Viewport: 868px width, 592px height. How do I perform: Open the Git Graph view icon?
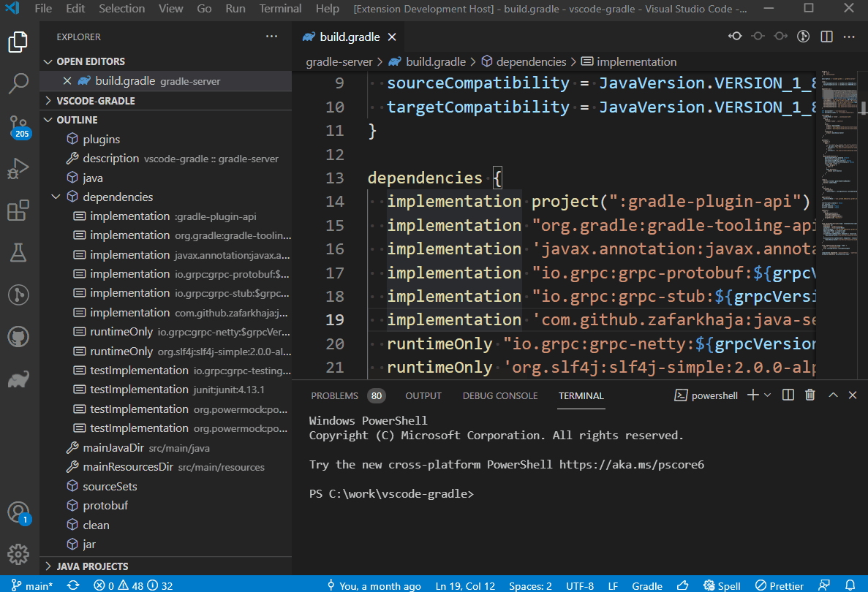(18, 295)
